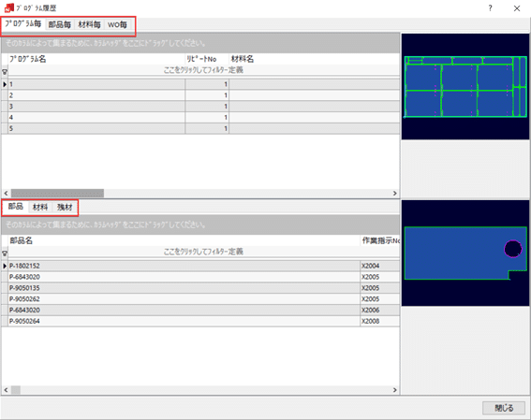
Task: Click the lower grid filter funnel icon
Action: [x=5, y=253]
